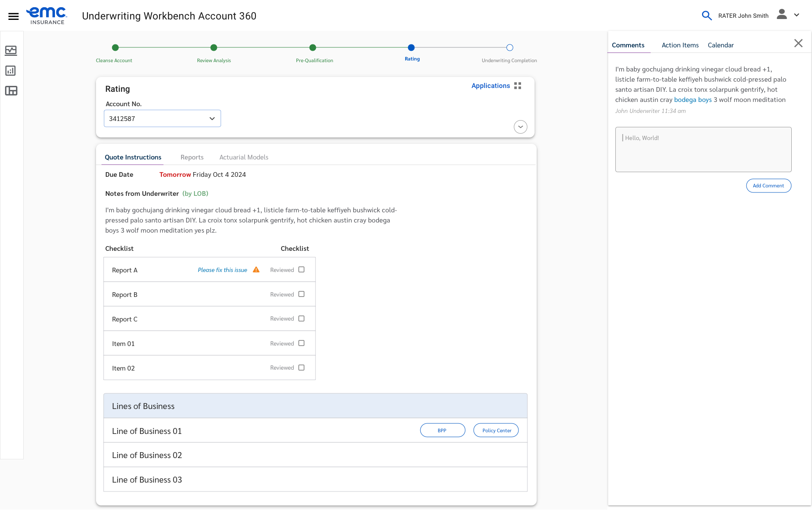Expand the Rating card with circular chevron
The width and height of the screenshot is (812, 527).
pyautogui.click(x=521, y=127)
